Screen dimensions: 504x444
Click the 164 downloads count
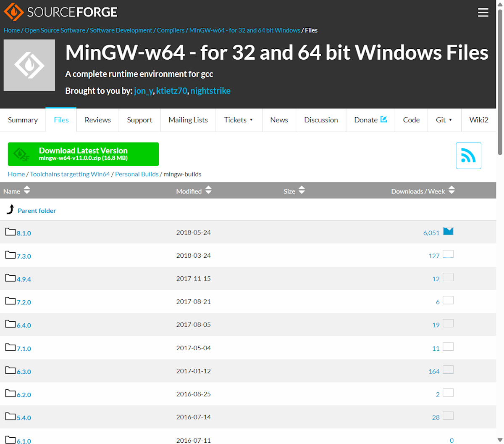click(x=434, y=372)
